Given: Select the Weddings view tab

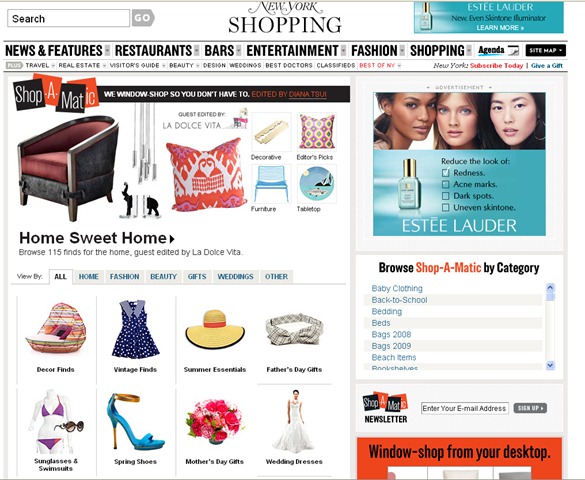Looking at the screenshot, I should pyautogui.click(x=235, y=277).
